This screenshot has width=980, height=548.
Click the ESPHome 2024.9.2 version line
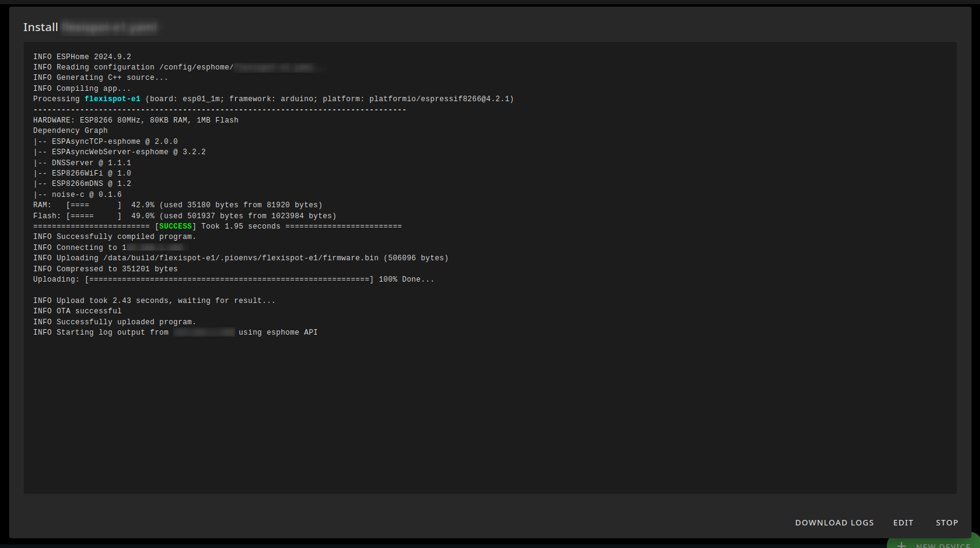(x=82, y=57)
